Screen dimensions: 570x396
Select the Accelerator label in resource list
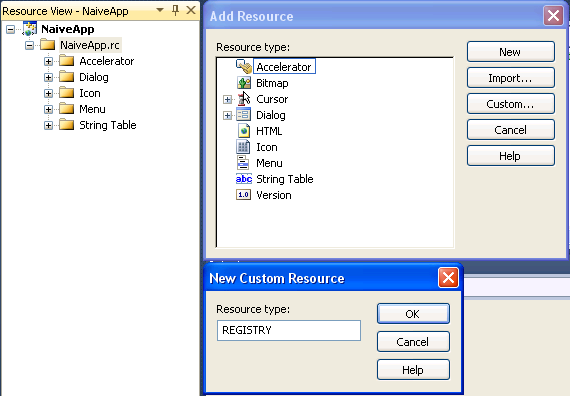pyautogui.click(x=284, y=67)
